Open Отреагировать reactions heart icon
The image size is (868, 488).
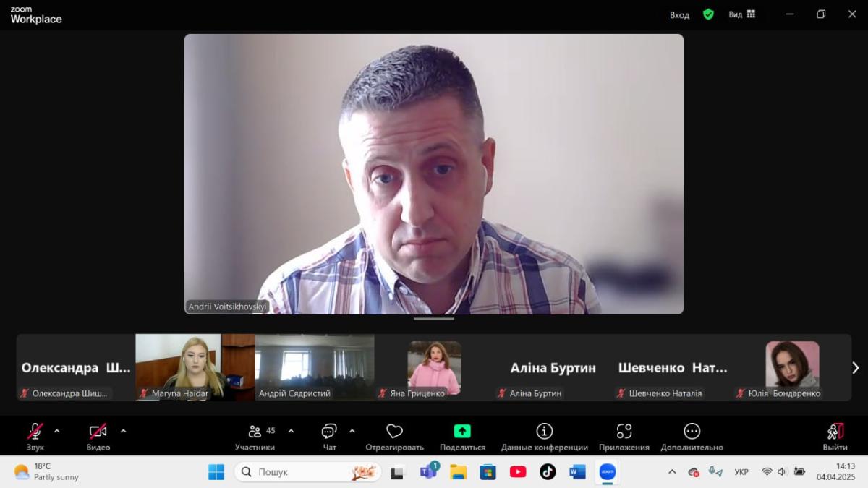[394, 432]
